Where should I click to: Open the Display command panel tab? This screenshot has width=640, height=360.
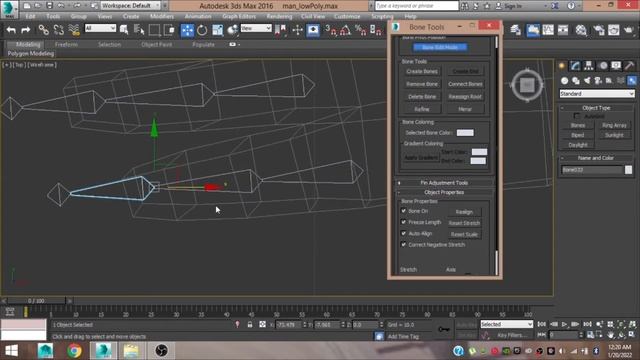[616, 66]
